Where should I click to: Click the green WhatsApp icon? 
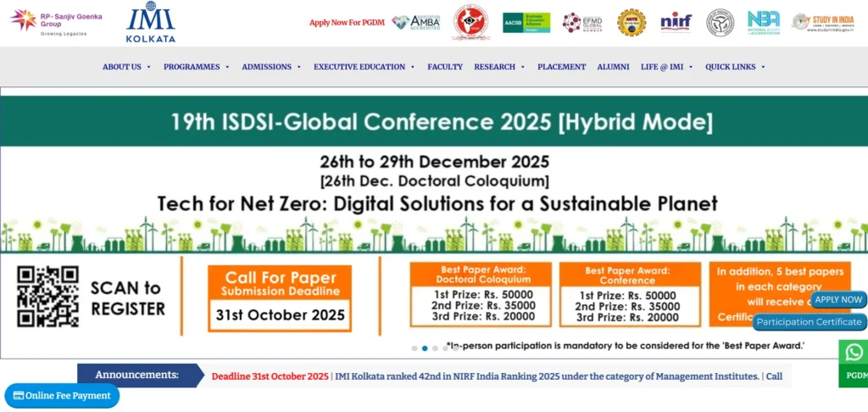tap(854, 353)
